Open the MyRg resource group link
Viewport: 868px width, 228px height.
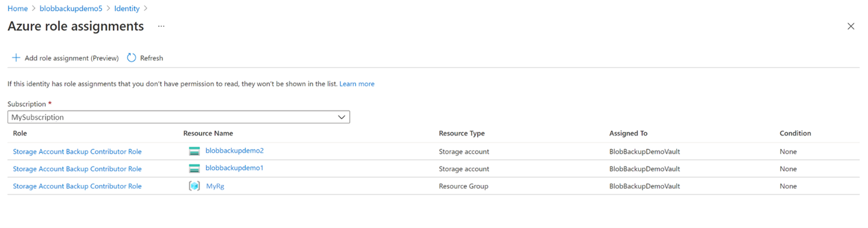[215, 186]
